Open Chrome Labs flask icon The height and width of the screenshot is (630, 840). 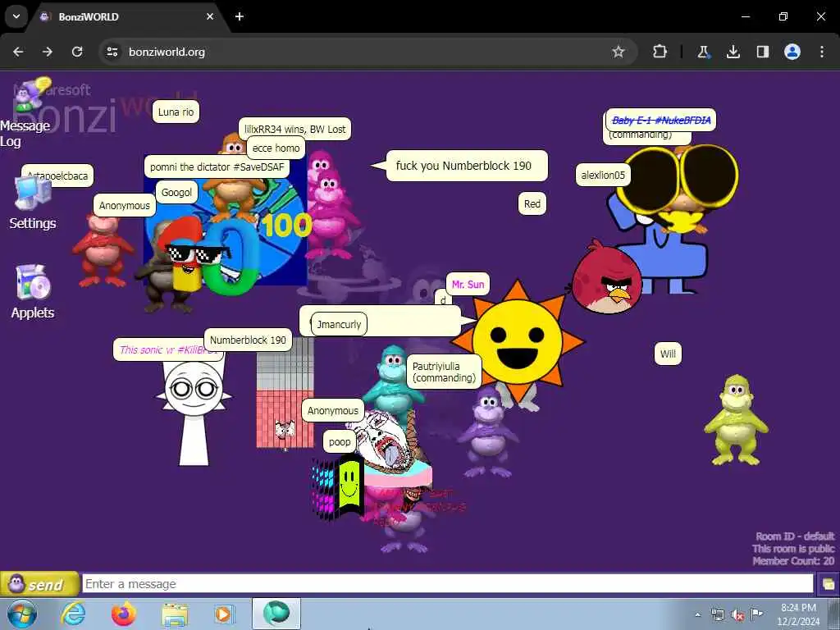703,52
